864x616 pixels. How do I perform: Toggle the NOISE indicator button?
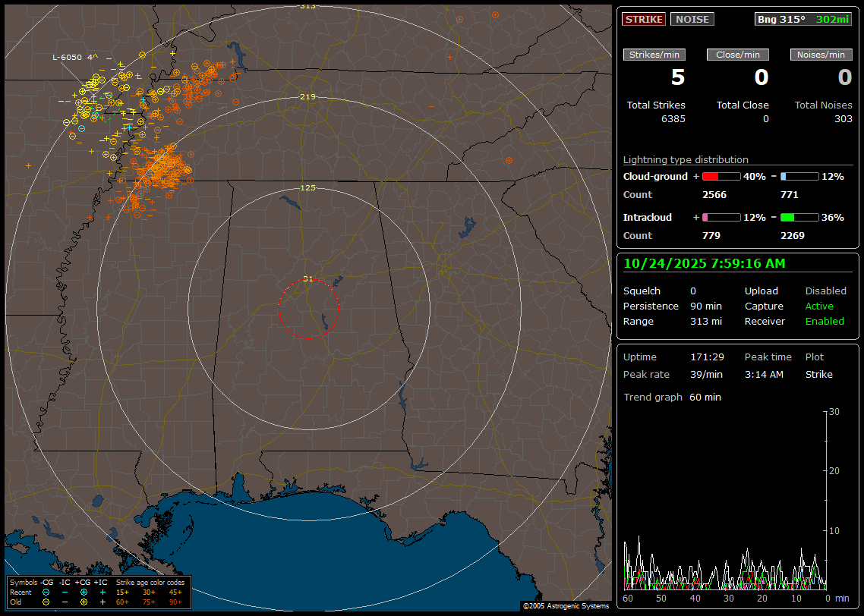pos(692,19)
